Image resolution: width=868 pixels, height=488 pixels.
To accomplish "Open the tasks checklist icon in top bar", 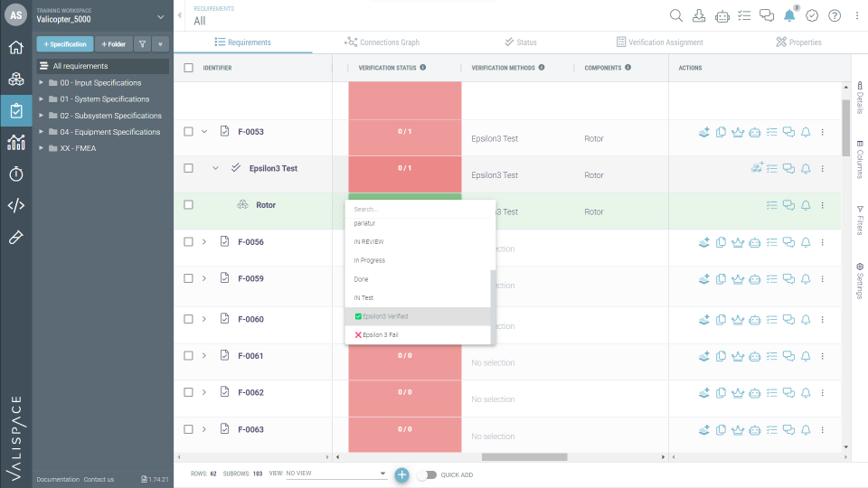I will click(744, 15).
